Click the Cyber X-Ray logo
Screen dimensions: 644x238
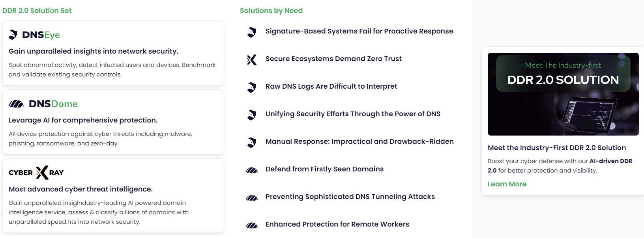coord(36,173)
